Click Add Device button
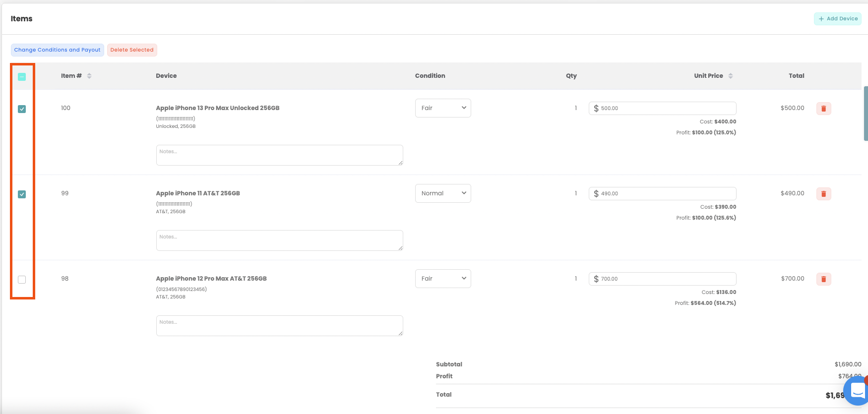The width and height of the screenshot is (868, 414). [838, 19]
